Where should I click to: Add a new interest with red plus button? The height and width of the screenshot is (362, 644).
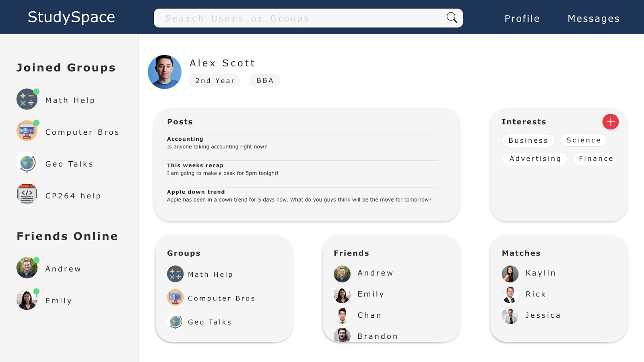(610, 122)
